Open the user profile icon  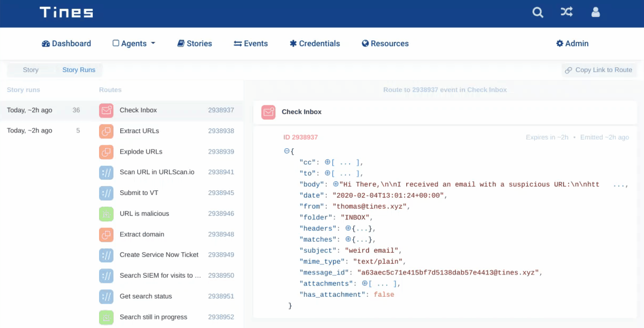595,12
